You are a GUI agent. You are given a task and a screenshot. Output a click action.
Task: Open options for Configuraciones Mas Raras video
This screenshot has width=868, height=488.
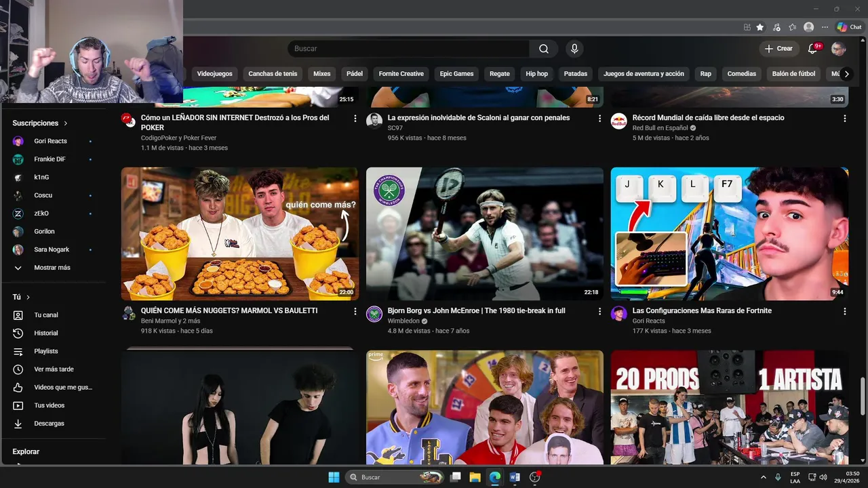[x=844, y=312]
